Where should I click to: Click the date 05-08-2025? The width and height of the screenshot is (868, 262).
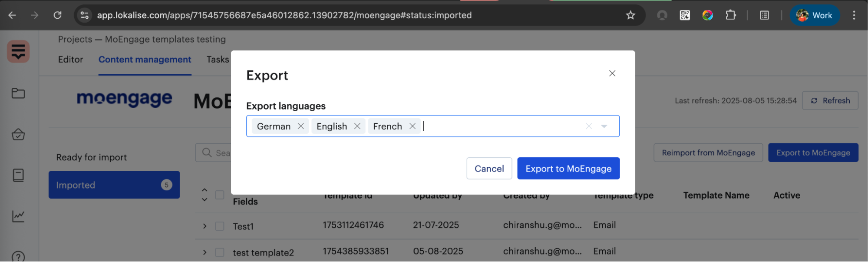pos(438,251)
